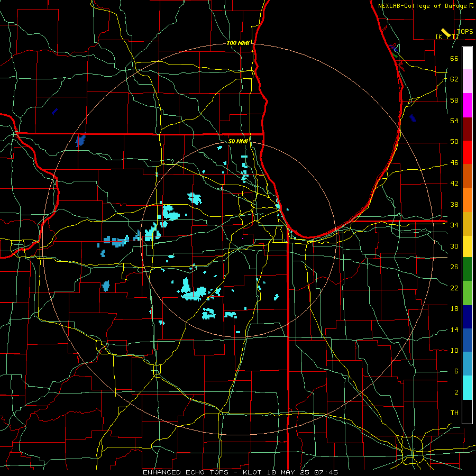Click the "TH" threshold label

(454, 413)
